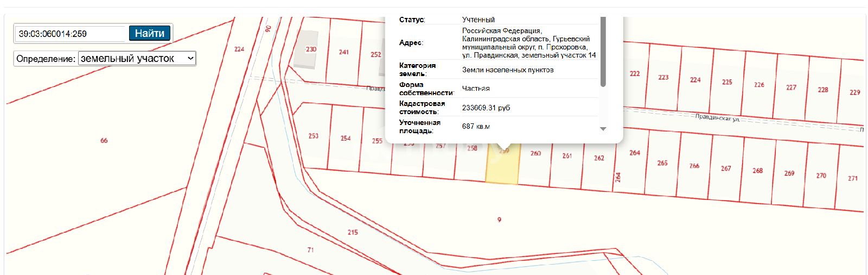Select parcel 267 on the map
Image resolution: width=868 pixels, height=275 pixels.
pyautogui.click(x=726, y=168)
